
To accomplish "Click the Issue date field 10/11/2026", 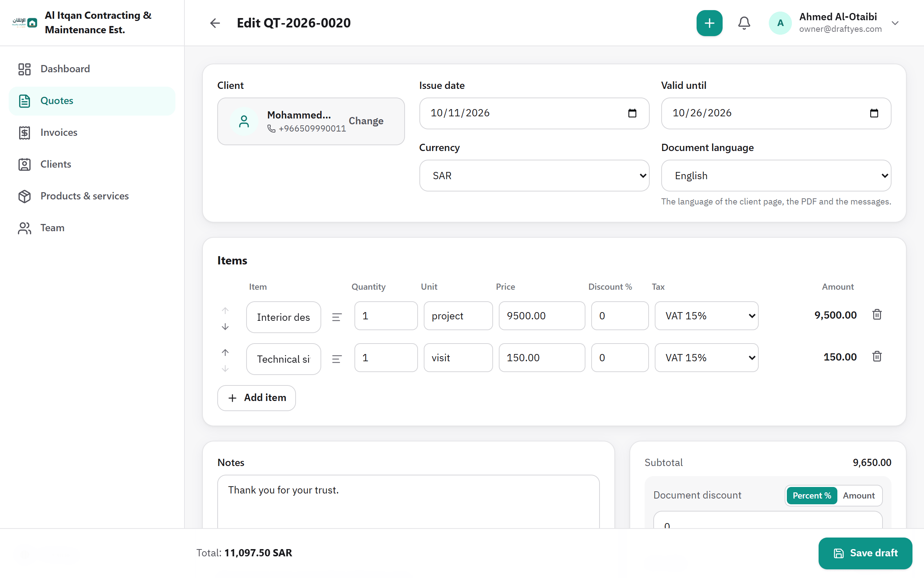I will (x=534, y=113).
